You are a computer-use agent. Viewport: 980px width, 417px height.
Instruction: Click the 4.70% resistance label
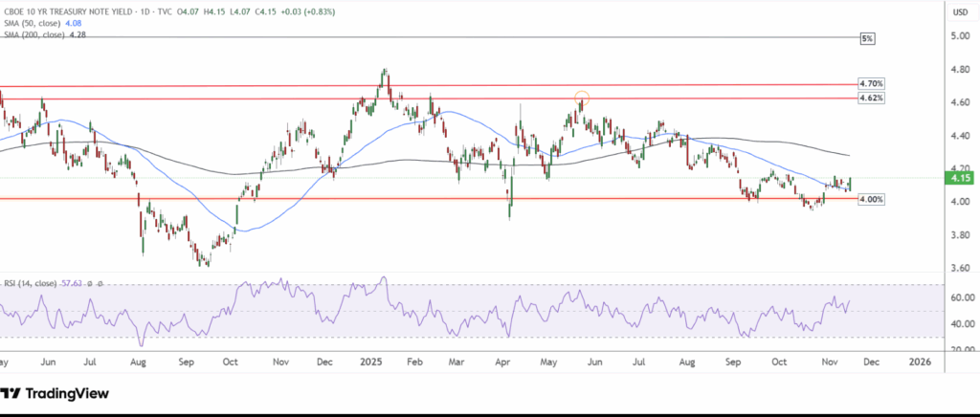871,84
